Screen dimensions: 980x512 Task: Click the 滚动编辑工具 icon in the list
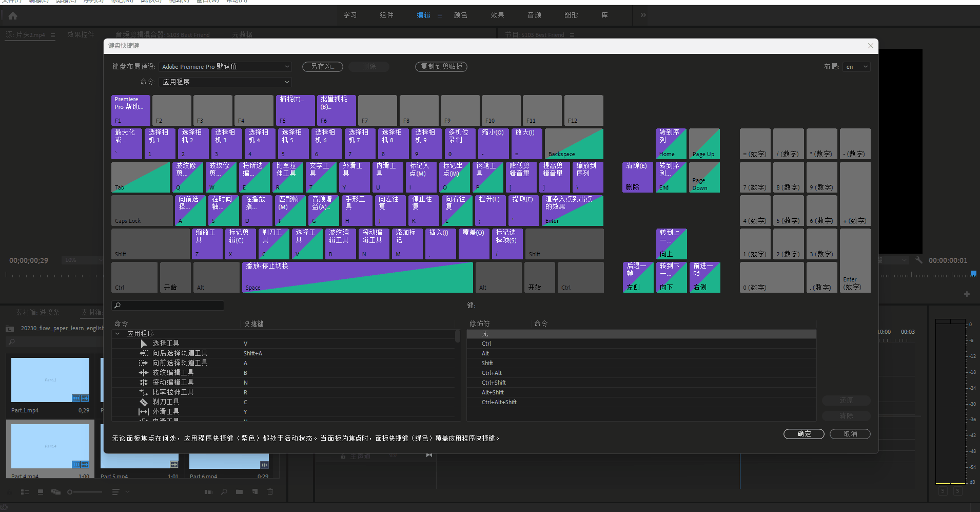click(x=144, y=383)
